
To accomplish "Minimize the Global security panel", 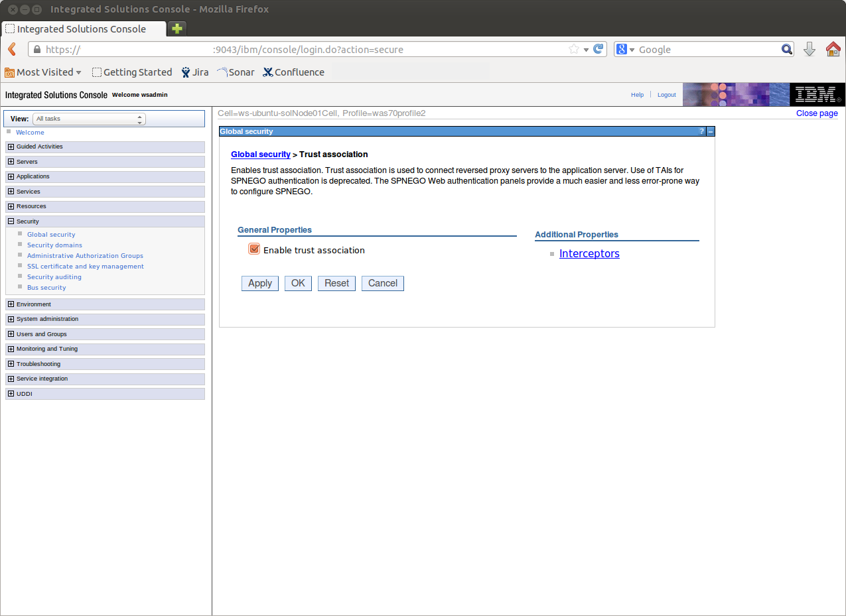I will pyautogui.click(x=711, y=131).
